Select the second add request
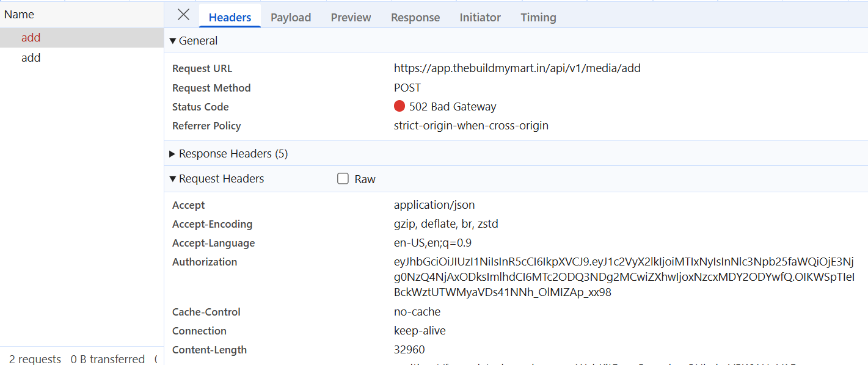Screen dimensions: 868x365 pos(31,58)
